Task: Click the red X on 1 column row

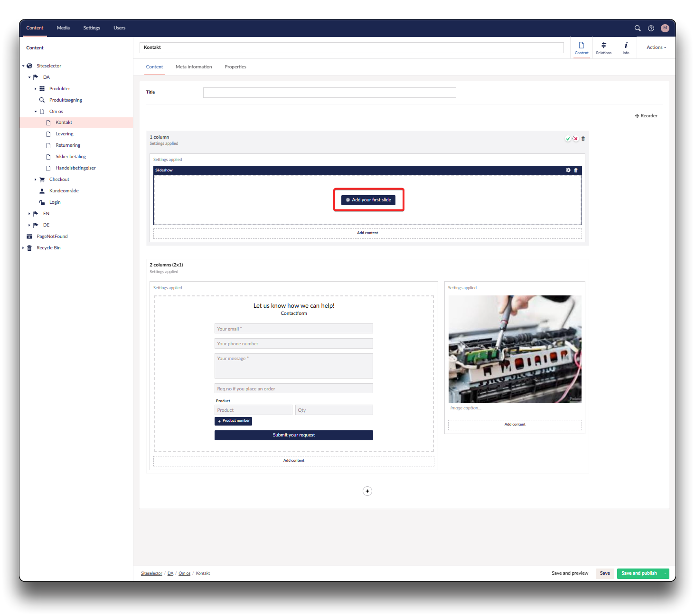Action: pyautogui.click(x=575, y=139)
